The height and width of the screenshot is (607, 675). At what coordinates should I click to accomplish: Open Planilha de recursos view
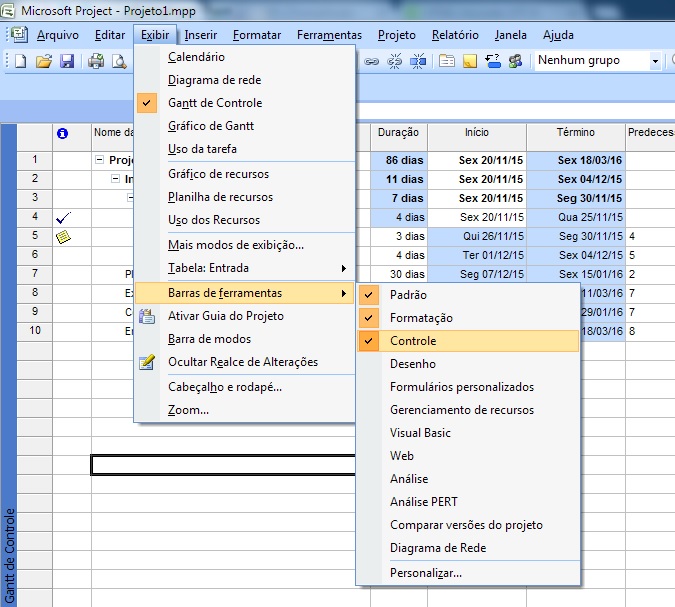click(245, 197)
